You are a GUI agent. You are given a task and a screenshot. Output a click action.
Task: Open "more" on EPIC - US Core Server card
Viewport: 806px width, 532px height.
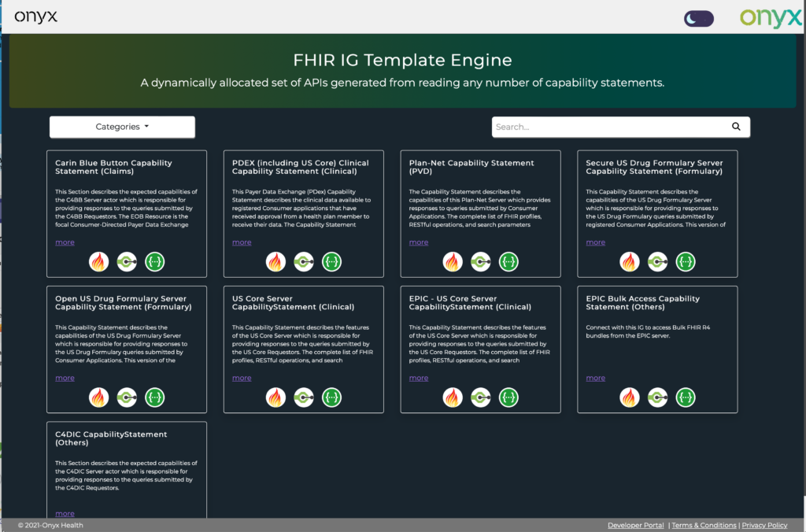tap(419, 378)
